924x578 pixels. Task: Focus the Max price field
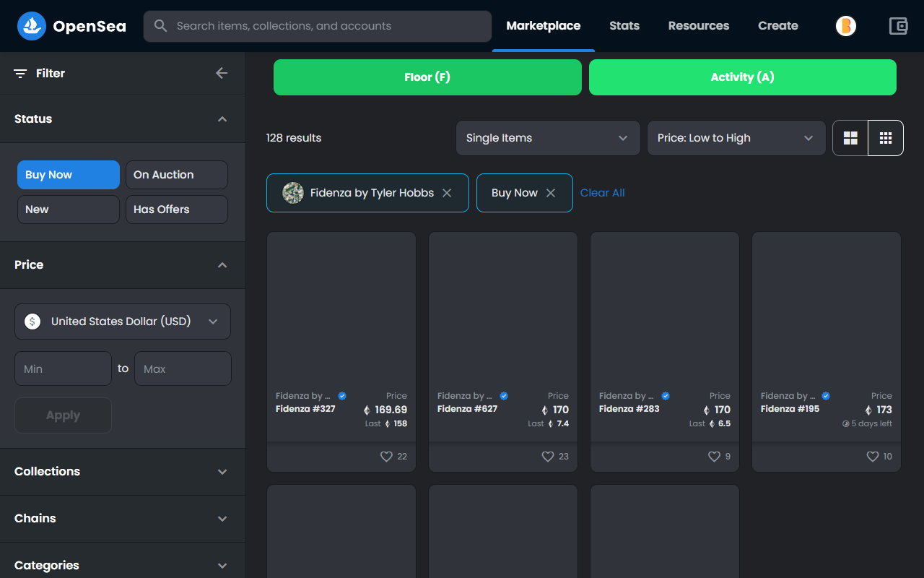(183, 368)
